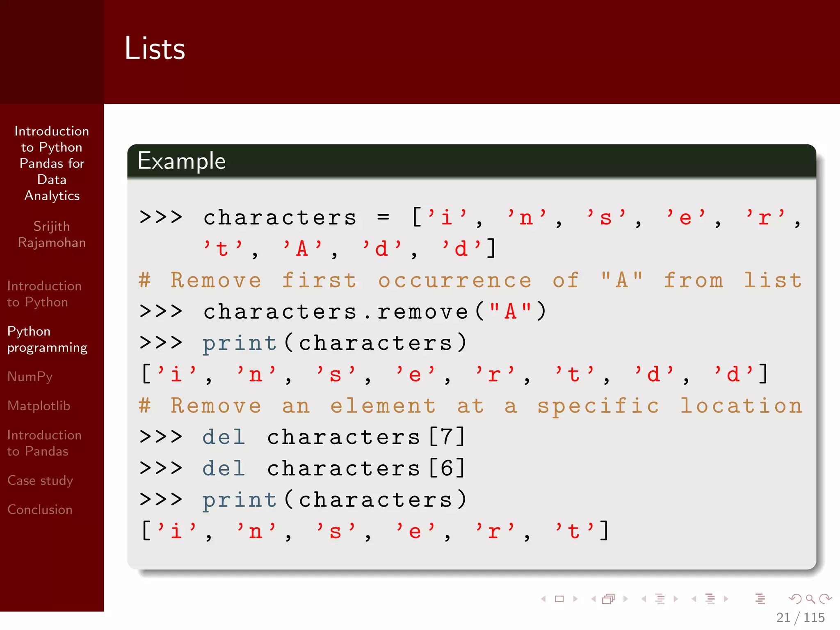The height and width of the screenshot is (630, 840).
Task: Go to previous slide arrow
Action: tap(543, 599)
